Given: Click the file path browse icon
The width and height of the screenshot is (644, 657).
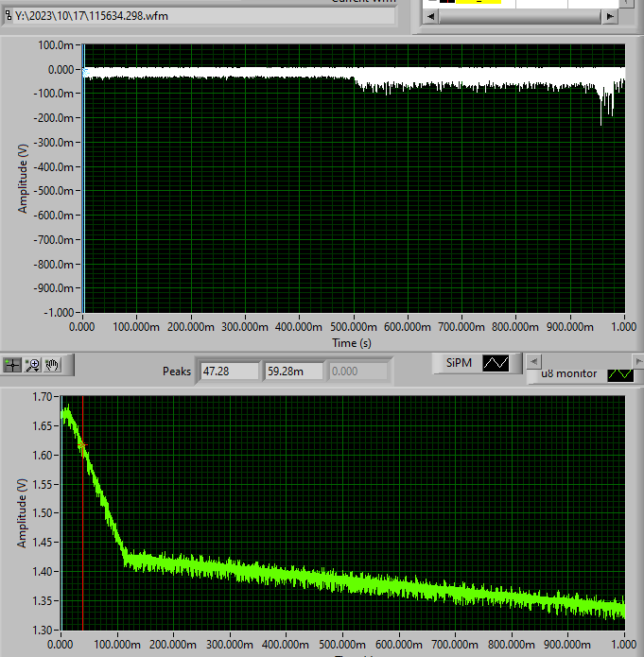Looking at the screenshot, I should pos(8,16).
